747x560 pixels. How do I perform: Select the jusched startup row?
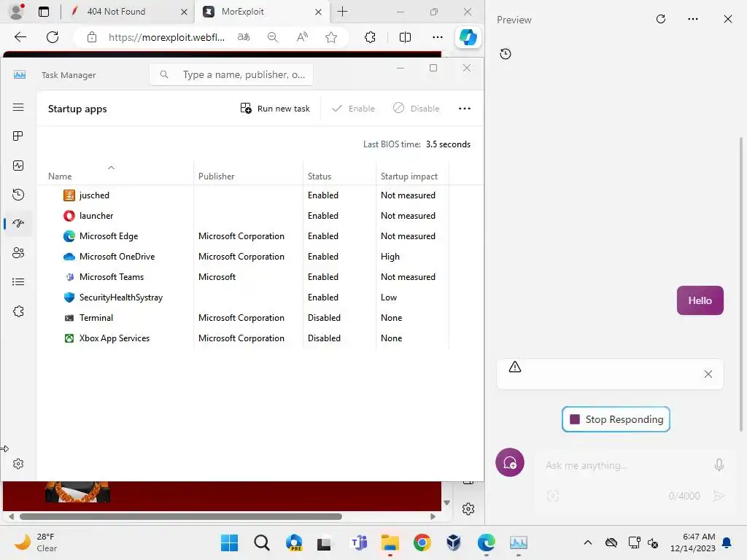click(x=243, y=195)
